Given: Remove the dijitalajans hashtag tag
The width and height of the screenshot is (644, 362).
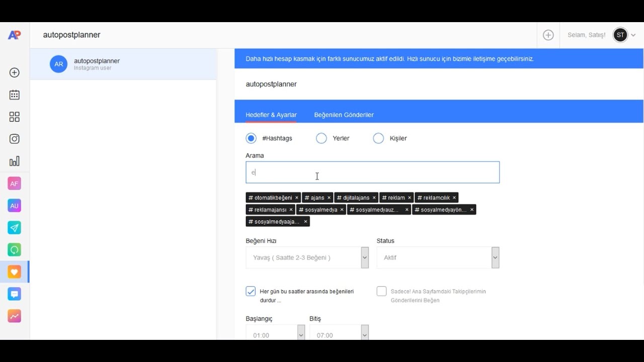Looking at the screenshot, I should [x=374, y=198].
